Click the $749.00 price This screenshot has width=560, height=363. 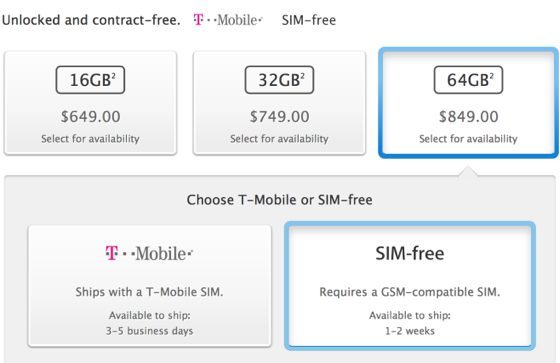pos(279,117)
